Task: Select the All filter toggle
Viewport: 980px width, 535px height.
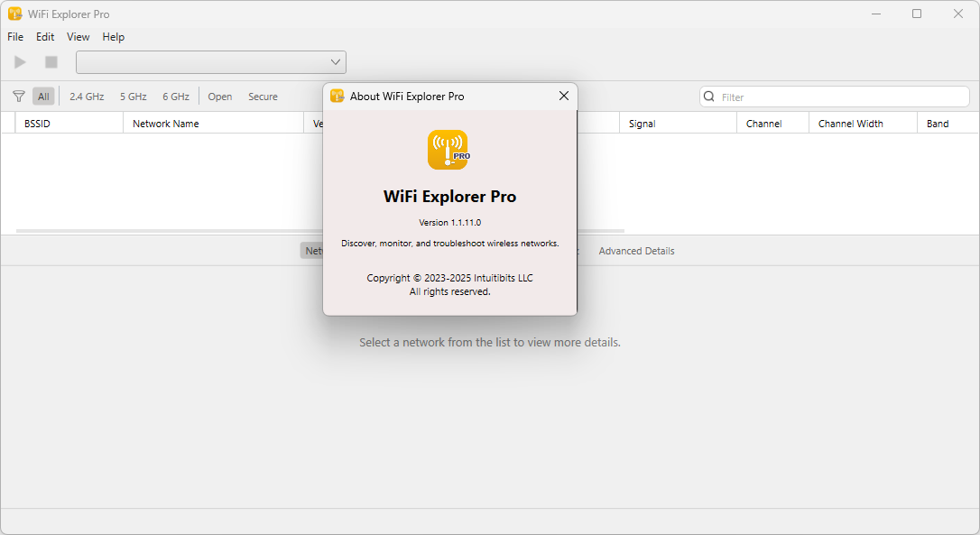Action: 43,97
